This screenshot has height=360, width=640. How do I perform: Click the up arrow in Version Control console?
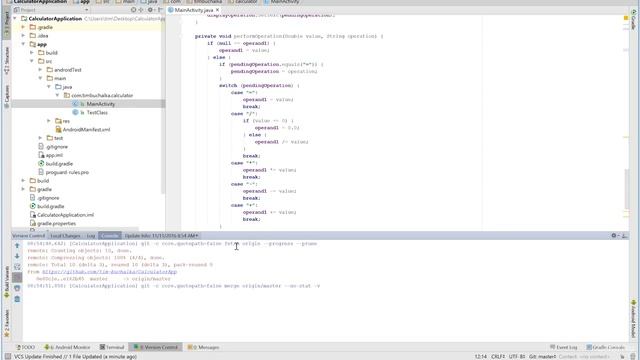17,245
